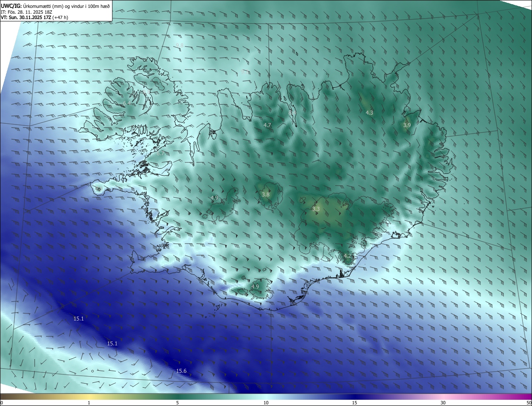Click the map title 'Úrkomumætti (mm) og vindur í 100m hæð'
Viewport: 532px width, 406px height.
pyautogui.click(x=66, y=6)
